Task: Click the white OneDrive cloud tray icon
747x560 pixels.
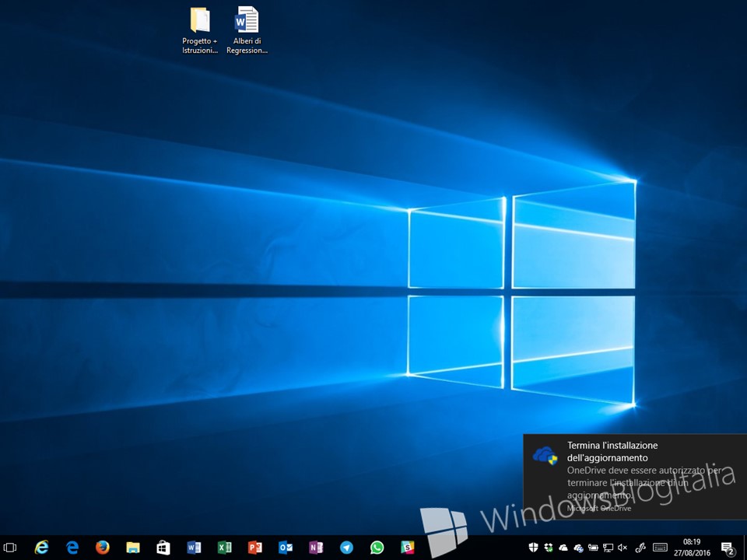Action: 563,548
